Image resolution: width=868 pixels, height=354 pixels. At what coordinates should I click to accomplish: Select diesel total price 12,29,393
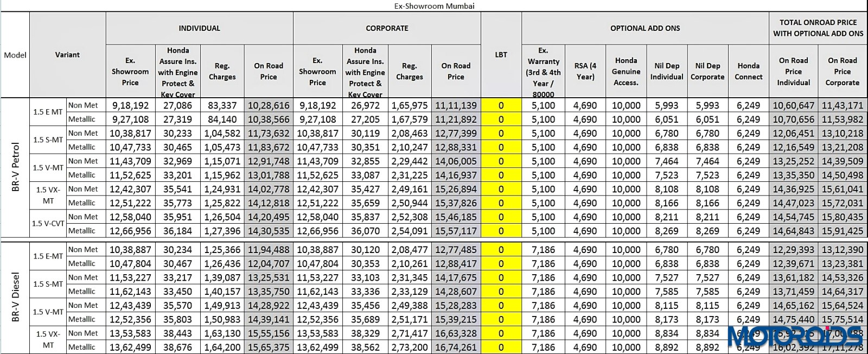(x=793, y=250)
